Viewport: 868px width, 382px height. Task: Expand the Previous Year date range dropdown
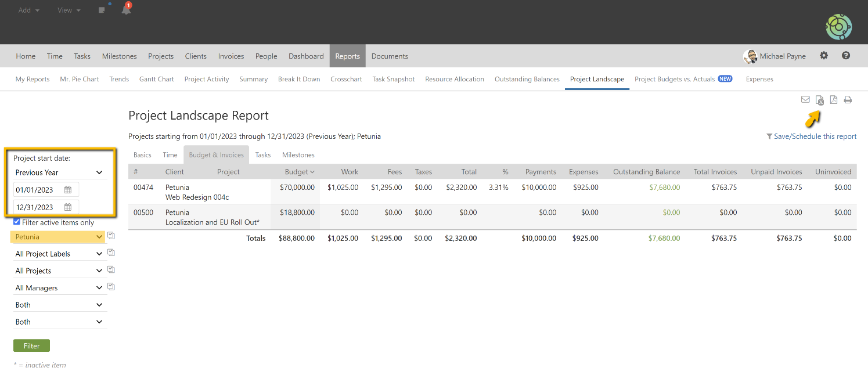pos(99,172)
